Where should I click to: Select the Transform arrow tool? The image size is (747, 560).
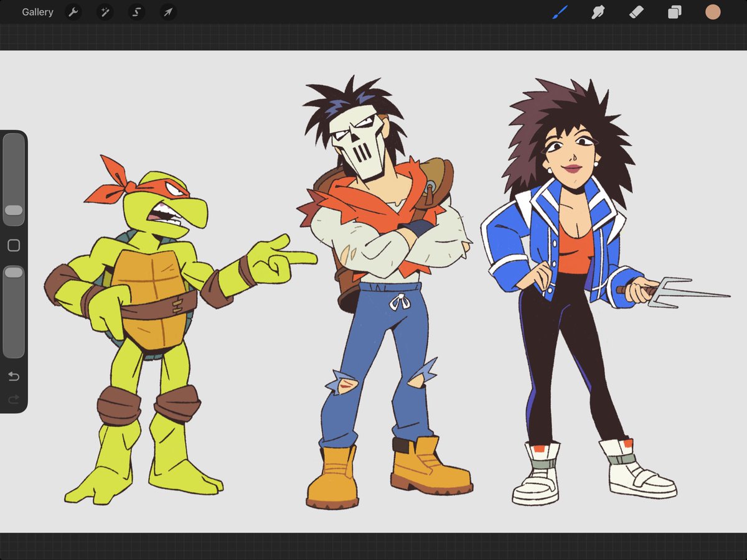click(168, 12)
